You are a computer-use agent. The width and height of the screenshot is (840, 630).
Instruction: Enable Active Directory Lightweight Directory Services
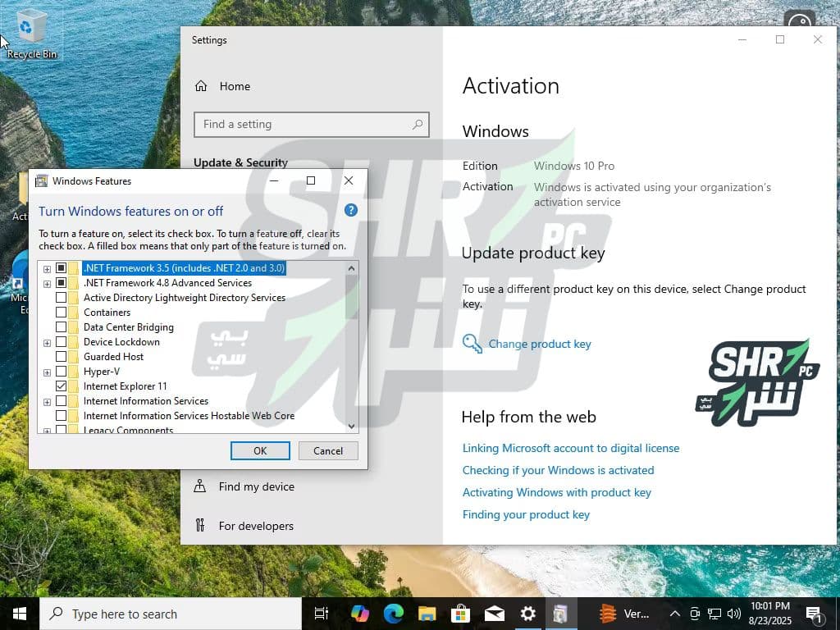tap(61, 297)
